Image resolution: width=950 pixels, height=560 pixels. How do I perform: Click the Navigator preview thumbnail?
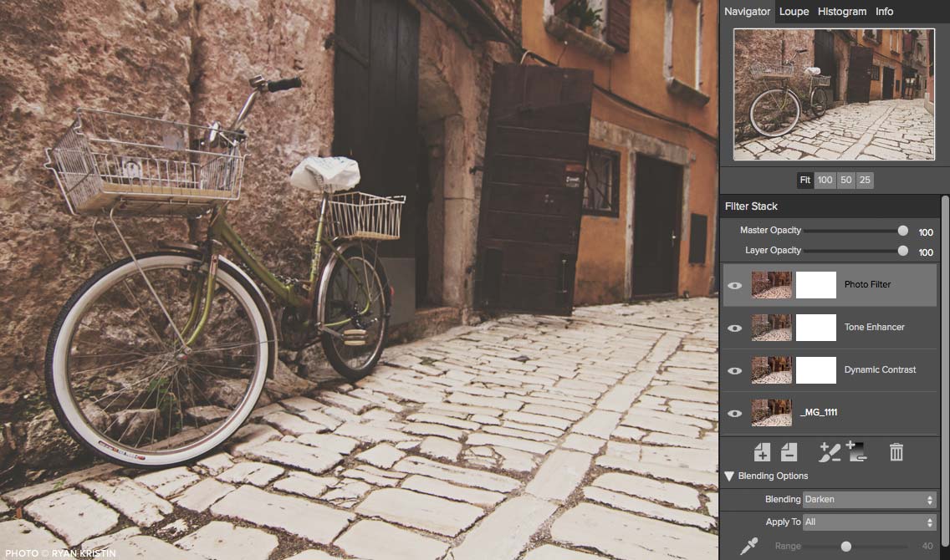[x=834, y=94]
